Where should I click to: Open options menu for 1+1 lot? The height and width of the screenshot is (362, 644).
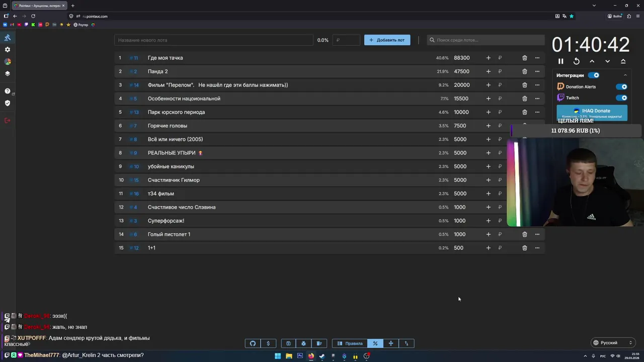(x=537, y=248)
